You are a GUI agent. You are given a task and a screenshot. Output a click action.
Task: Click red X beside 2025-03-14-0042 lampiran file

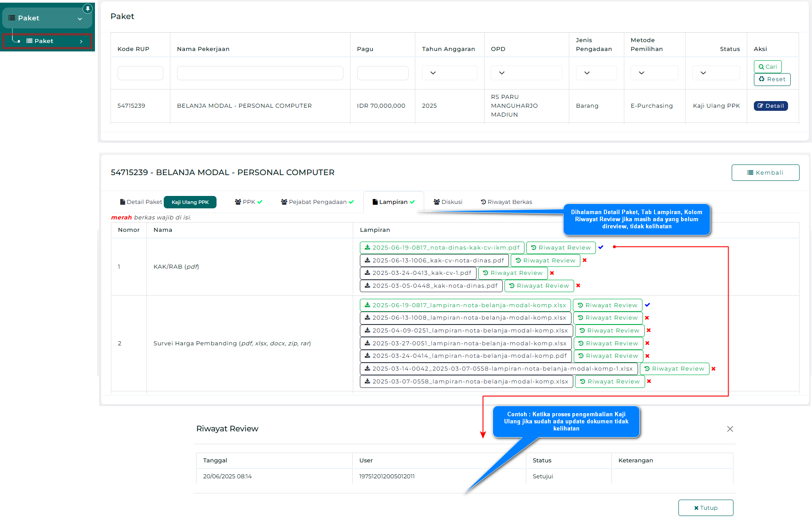(713, 369)
